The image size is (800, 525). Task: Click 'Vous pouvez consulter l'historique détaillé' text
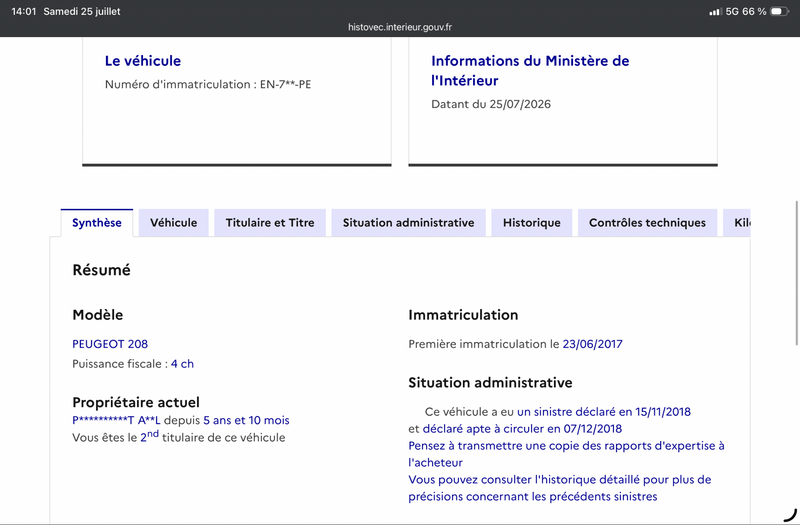tap(560, 488)
